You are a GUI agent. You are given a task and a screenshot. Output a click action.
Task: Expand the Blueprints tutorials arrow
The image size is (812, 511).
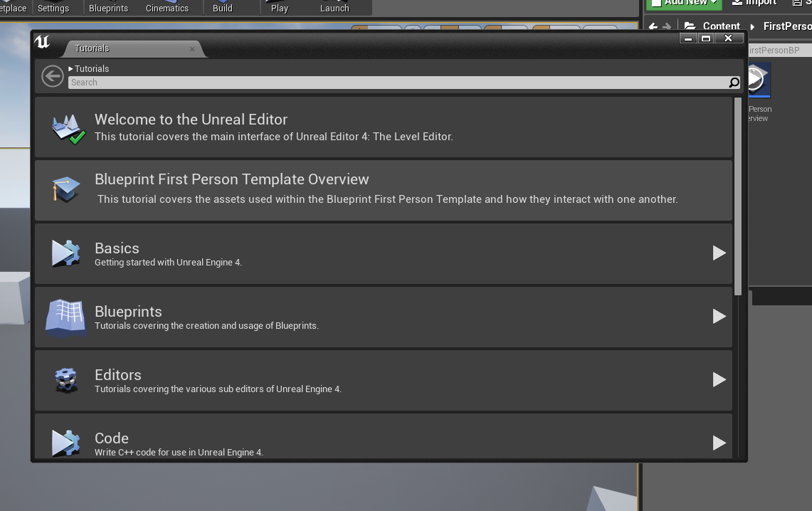point(719,317)
